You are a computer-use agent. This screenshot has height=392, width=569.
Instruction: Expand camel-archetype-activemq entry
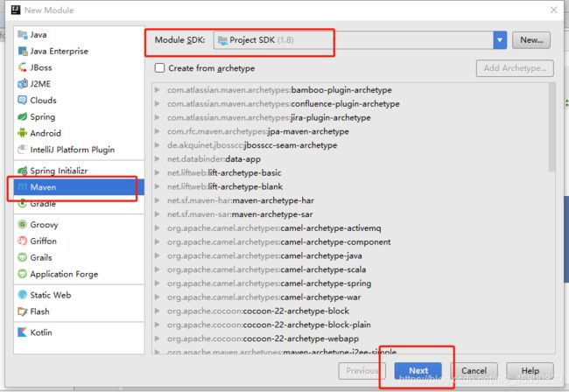[x=157, y=227]
